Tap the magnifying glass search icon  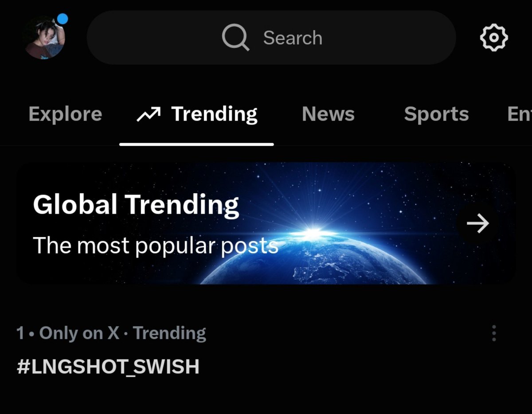coord(235,38)
